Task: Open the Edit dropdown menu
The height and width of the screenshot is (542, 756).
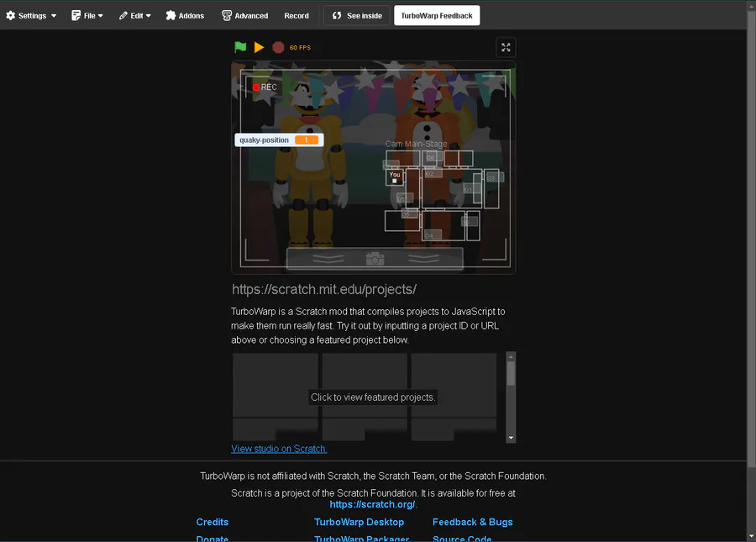Action: click(x=135, y=15)
